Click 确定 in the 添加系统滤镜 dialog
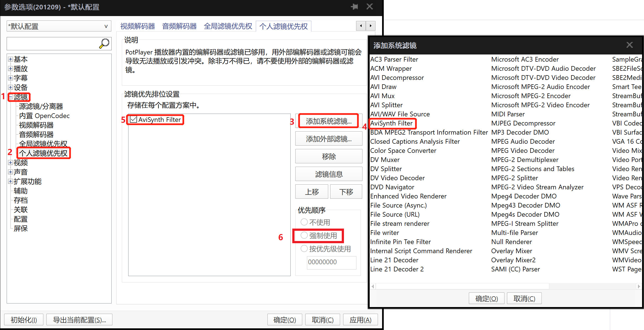 (x=486, y=298)
